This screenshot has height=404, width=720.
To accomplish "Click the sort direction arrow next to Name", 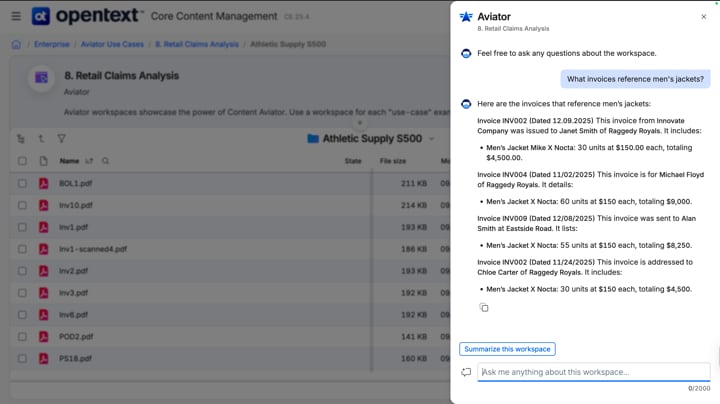I will point(89,161).
